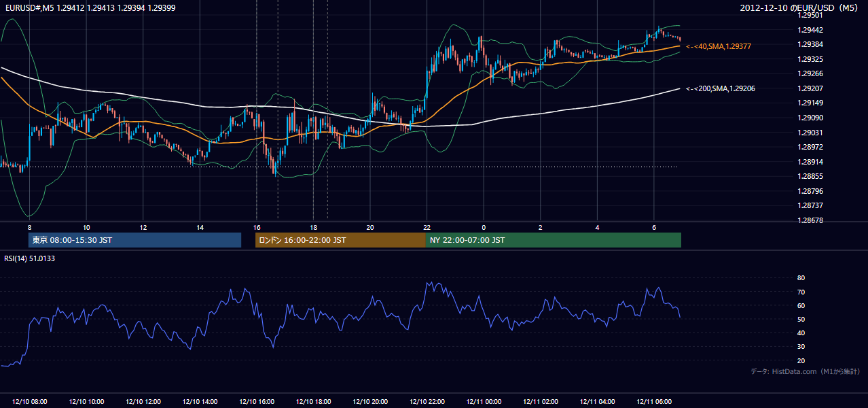868x408 pixels.
Task: Click the 12/11 04:00 bottom date label
Action: 597,402
